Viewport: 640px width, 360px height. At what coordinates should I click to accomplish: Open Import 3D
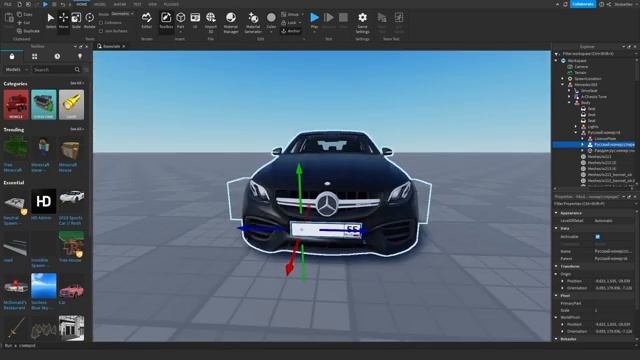click(x=211, y=22)
